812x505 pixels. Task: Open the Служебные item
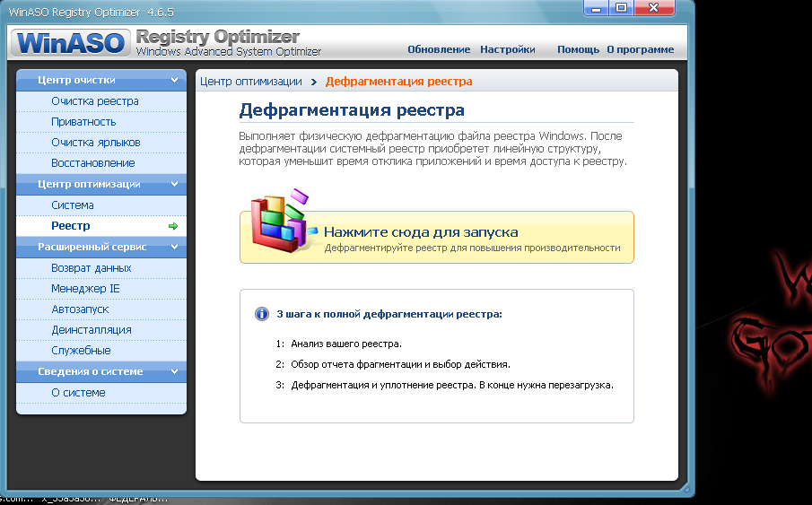(101, 351)
